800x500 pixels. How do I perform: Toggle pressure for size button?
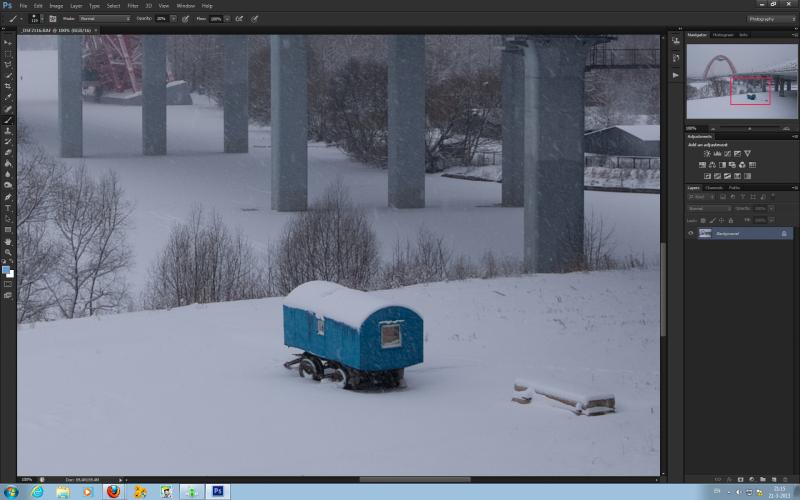pos(254,19)
